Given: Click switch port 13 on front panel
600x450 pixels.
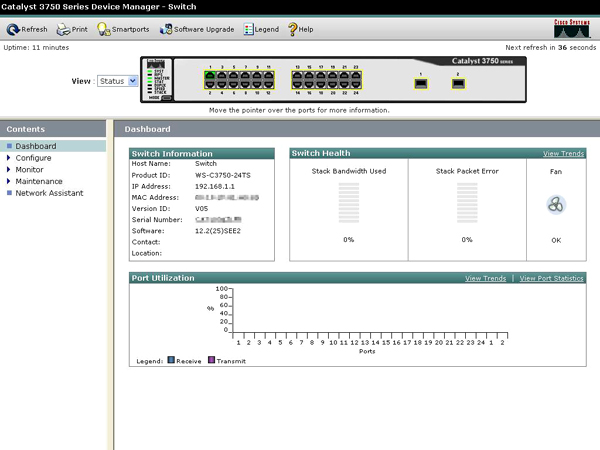Looking at the screenshot, I should click(297, 75).
